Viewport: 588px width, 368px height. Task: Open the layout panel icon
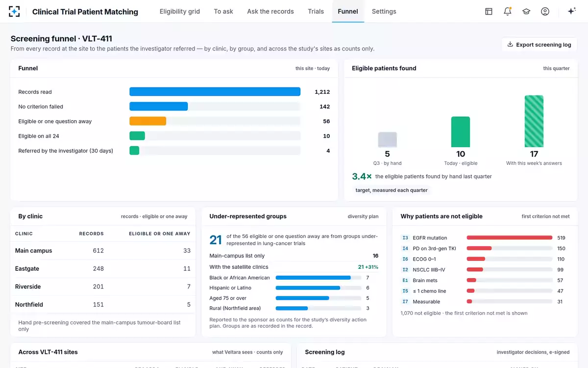[489, 11]
